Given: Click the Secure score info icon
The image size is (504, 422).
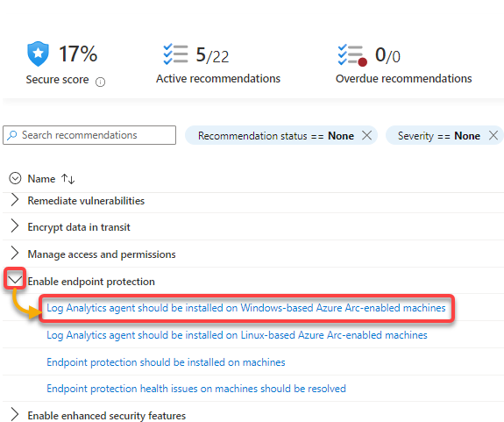Looking at the screenshot, I should [x=100, y=82].
